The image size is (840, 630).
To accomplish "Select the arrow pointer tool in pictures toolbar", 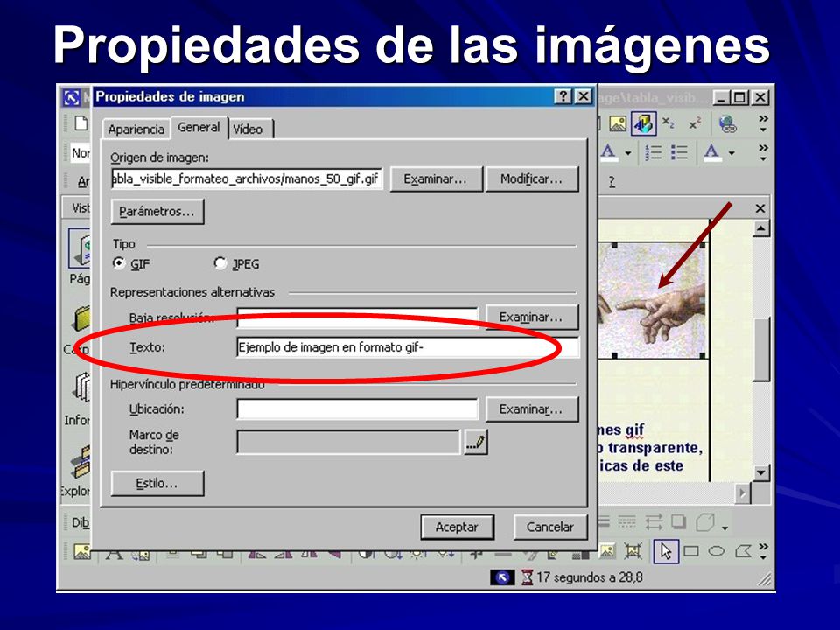I will [666, 551].
